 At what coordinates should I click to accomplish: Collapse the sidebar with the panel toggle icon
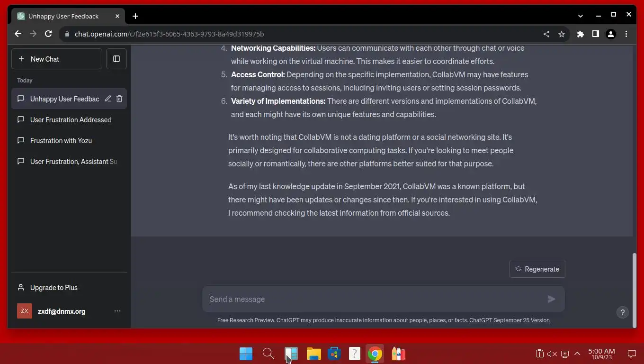tap(116, 59)
